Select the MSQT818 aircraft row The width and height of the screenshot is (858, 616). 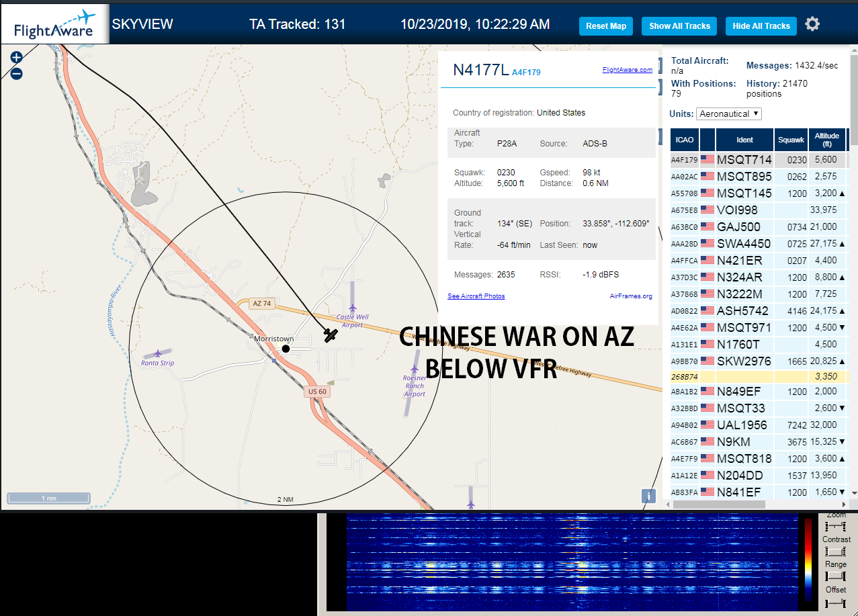point(759,459)
